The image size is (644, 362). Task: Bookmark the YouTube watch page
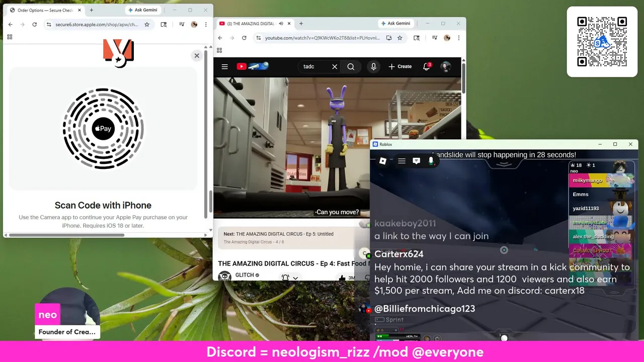[399, 38]
